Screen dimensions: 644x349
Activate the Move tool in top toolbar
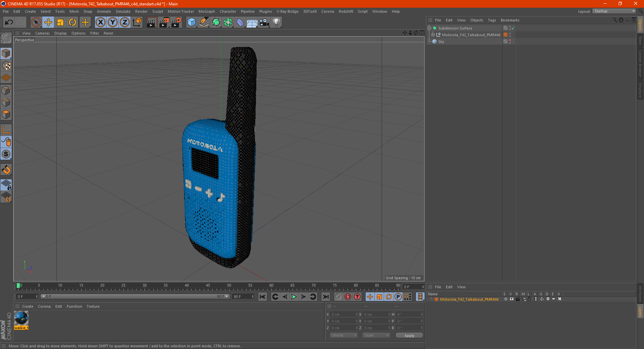[x=48, y=22]
